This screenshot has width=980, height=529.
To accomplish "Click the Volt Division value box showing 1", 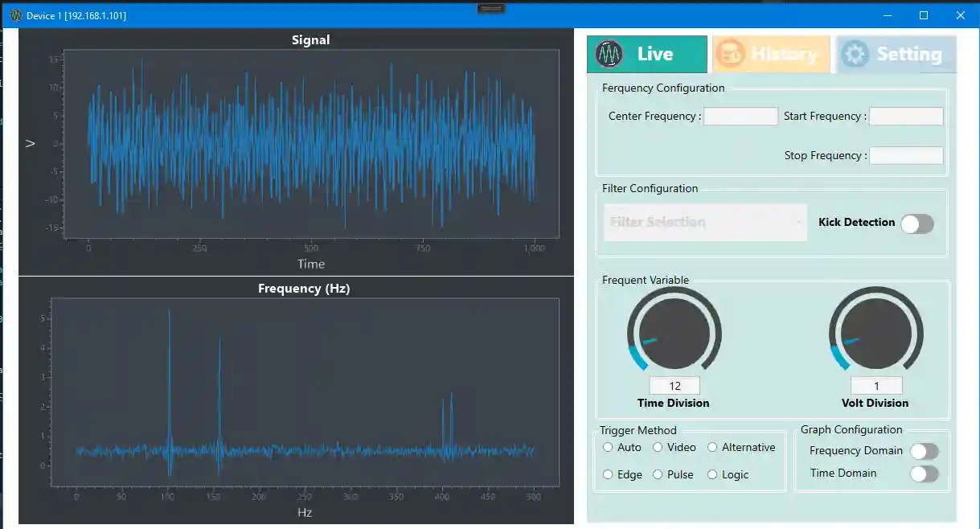I will click(x=876, y=386).
